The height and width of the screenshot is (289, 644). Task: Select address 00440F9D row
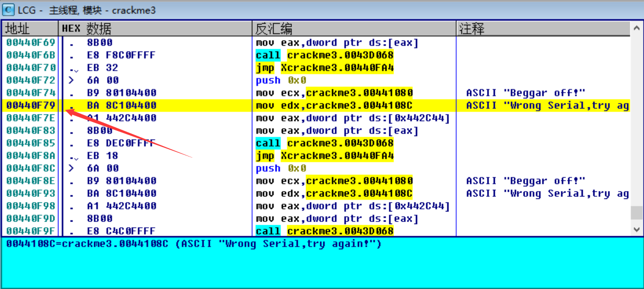pyautogui.click(x=30, y=218)
